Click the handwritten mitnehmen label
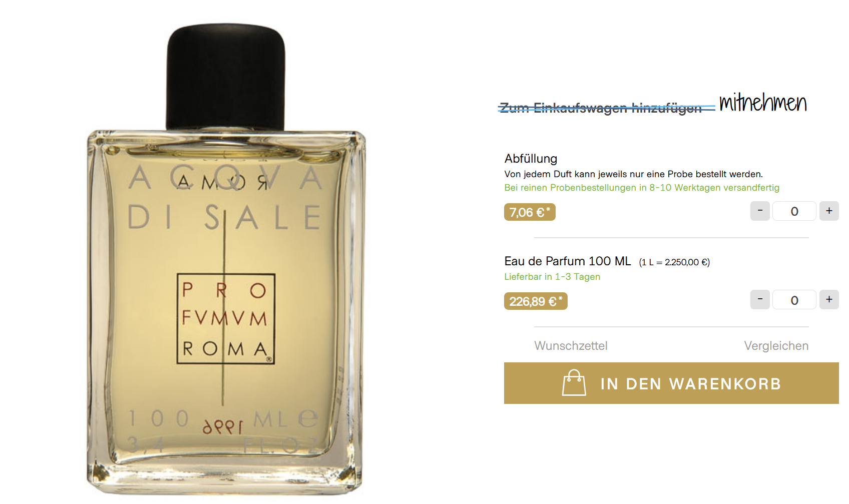The height and width of the screenshot is (504, 849). click(x=763, y=102)
